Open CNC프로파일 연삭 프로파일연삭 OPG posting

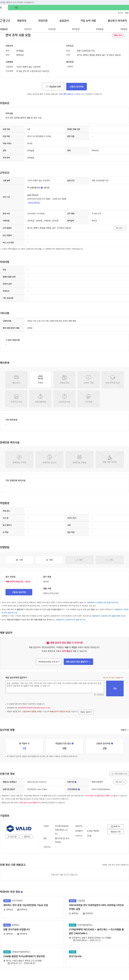click(96, 907)
